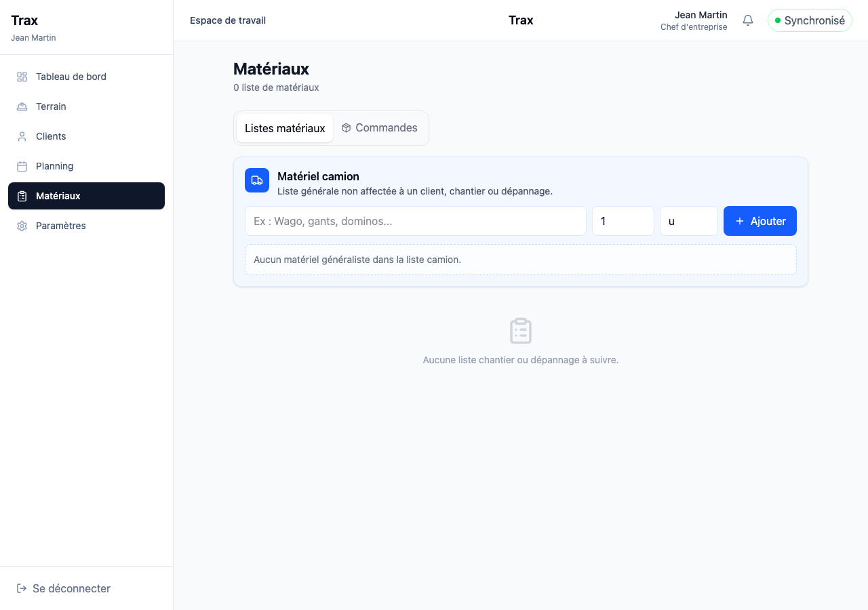Switch to the Listes matériaux tab
Viewport: 868px width, 610px height.
(285, 128)
